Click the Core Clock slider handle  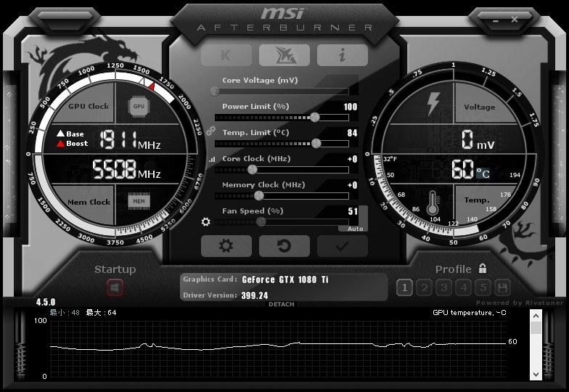(x=253, y=170)
